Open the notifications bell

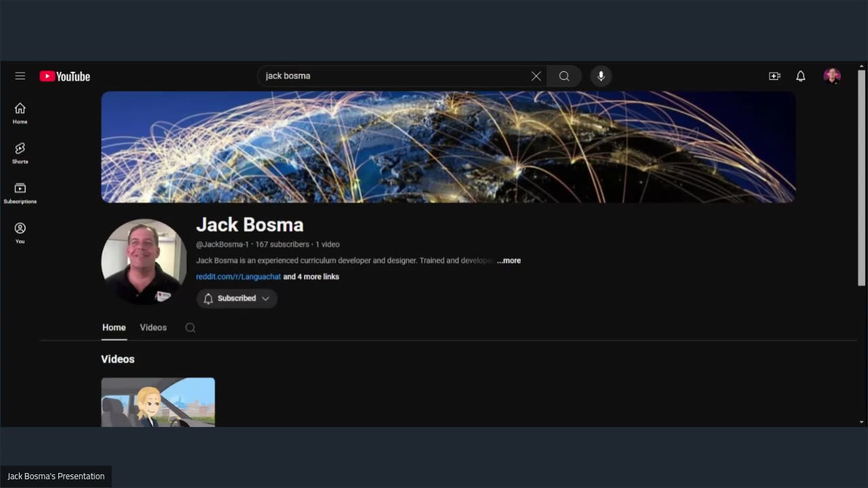pyautogui.click(x=801, y=76)
